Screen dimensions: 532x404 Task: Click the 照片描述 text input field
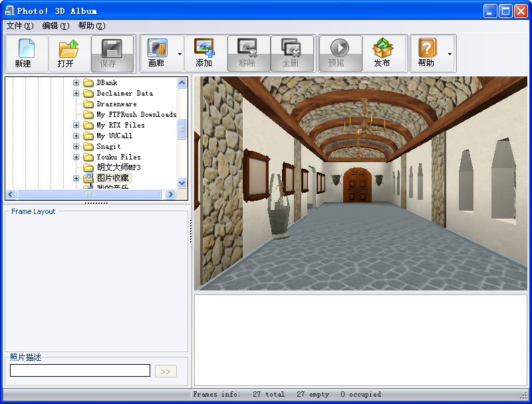coord(80,371)
